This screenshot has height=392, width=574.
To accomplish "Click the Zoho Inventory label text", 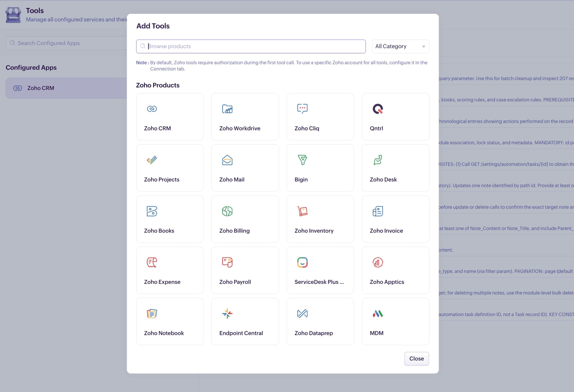I will (314, 231).
